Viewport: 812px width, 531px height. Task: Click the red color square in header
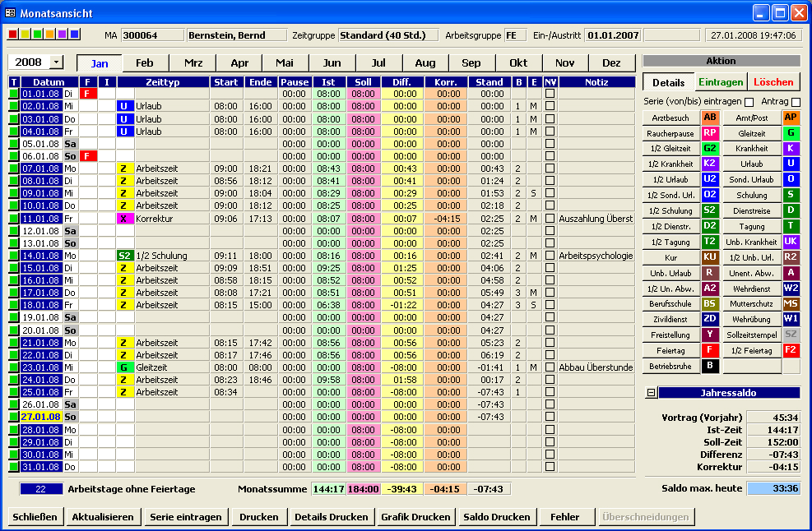13,35
